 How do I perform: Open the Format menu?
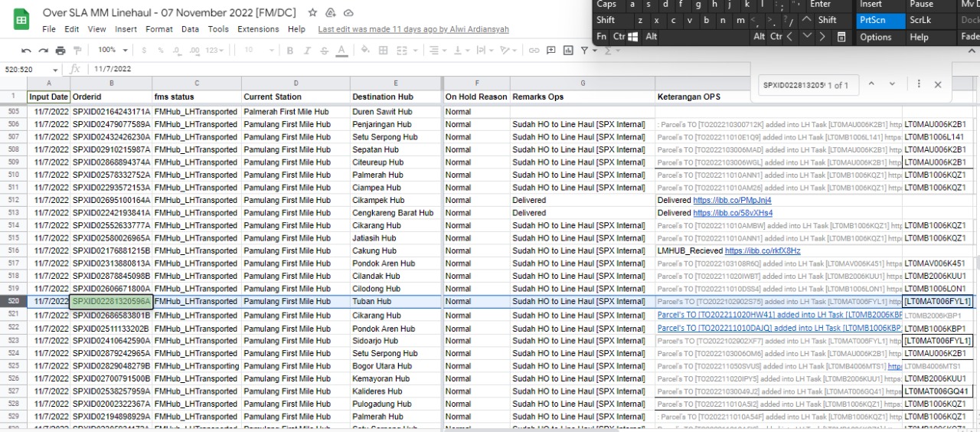(x=159, y=29)
